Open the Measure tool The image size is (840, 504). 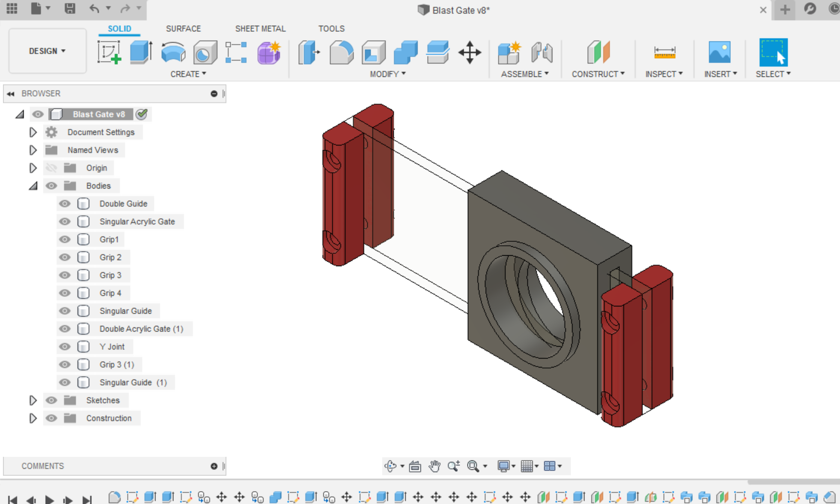coord(664,52)
